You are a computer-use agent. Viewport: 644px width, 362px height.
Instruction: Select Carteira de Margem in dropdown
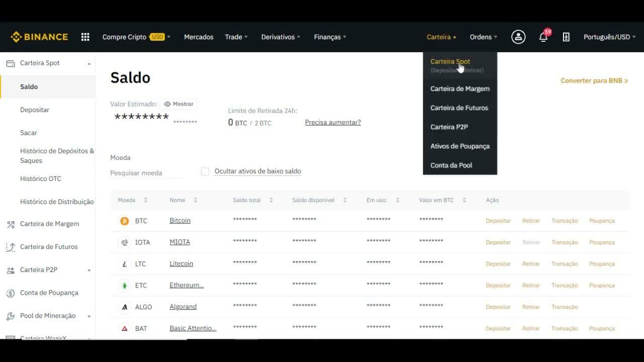460,88
